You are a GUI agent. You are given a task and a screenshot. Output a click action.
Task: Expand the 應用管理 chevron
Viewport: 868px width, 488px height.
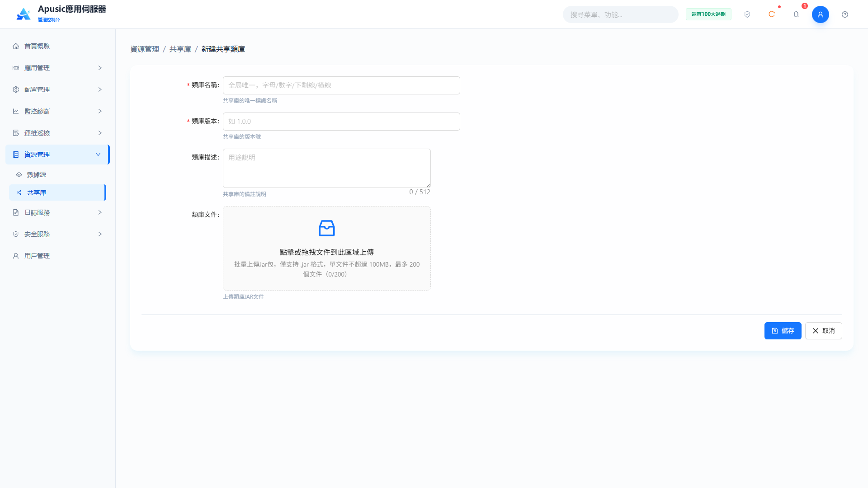tap(100, 68)
